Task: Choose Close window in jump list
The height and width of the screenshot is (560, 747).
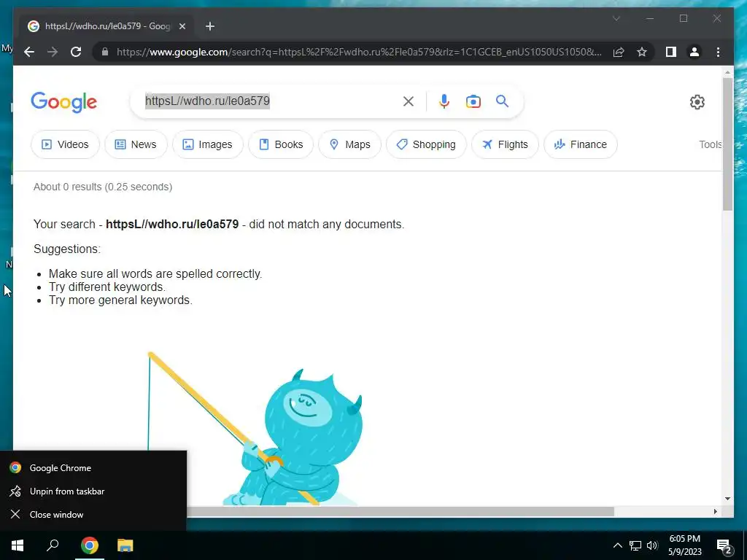Action: pos(93,514)
